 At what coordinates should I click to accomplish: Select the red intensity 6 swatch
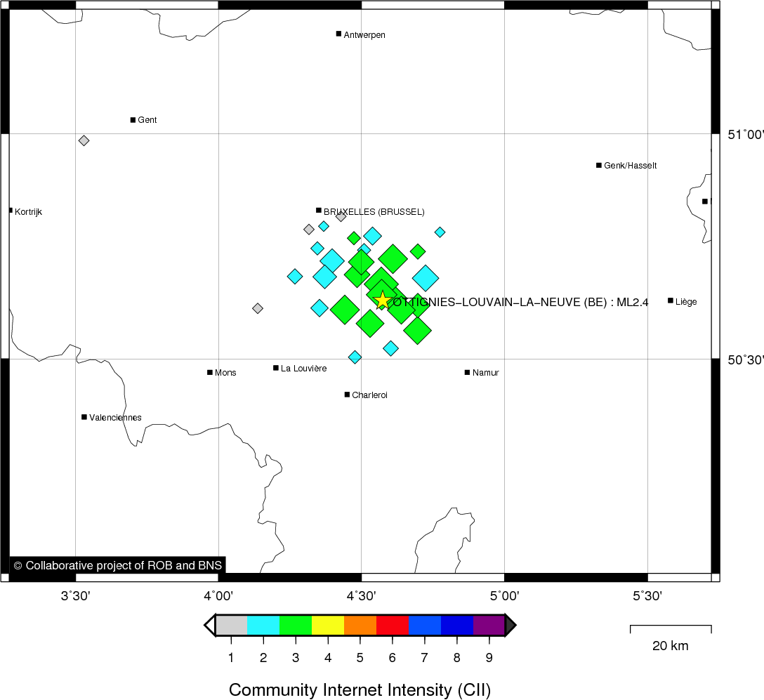click(392, 625)
